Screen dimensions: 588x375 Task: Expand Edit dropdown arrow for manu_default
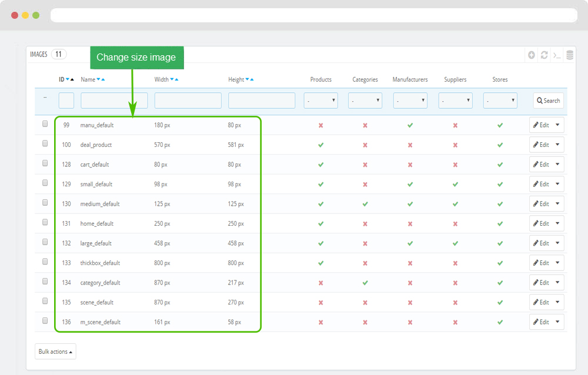(x=557, y=125)
